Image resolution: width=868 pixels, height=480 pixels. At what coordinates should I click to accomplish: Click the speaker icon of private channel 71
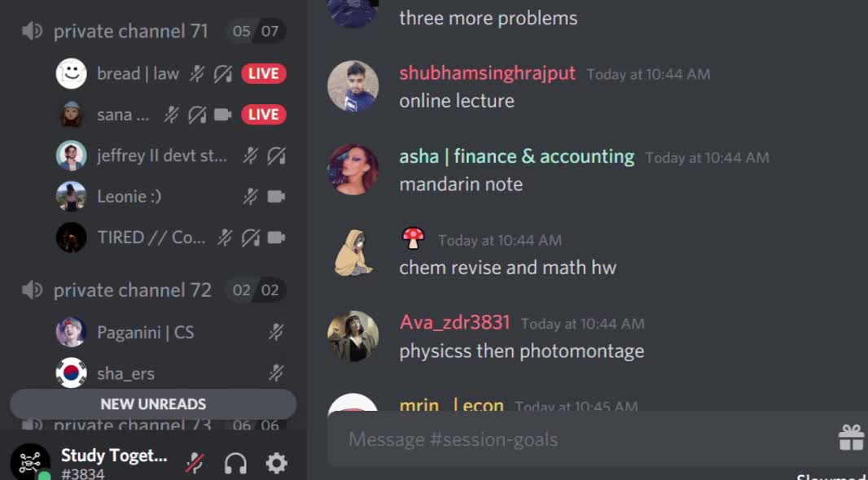click(x=32, y=31)
